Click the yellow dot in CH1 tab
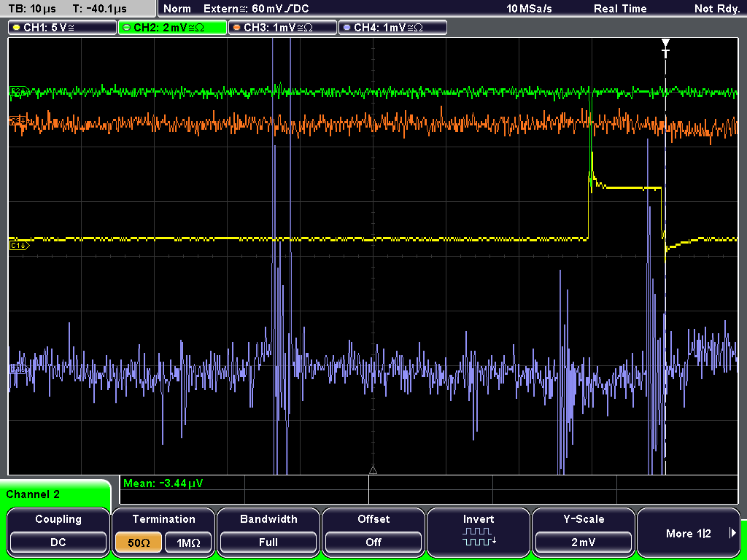The width and height of the screenshot is (747, 560). pyautogui.click(x=17, y=28)
